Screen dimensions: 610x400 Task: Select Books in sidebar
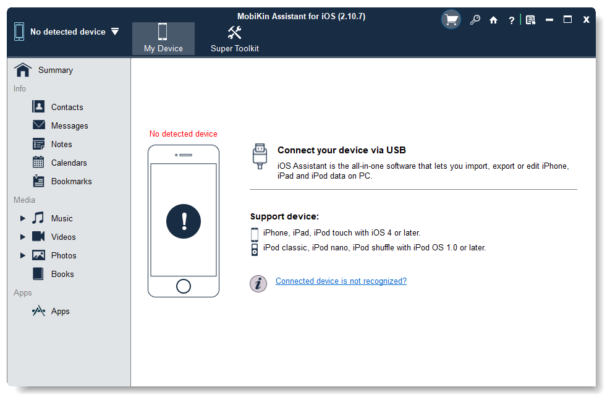tap(62, 274)
